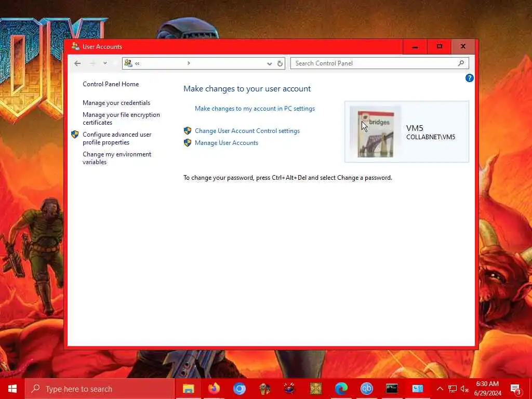Image resolution: width=532 pixels, height=399 pixels.
Task: Click the muted volume tray icon
Action: coord(464,389)
